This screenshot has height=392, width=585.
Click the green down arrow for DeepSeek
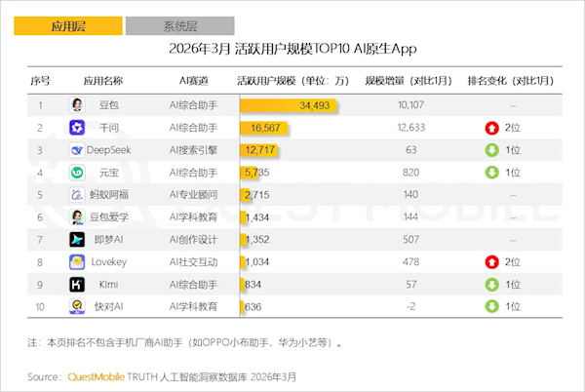(492, 150)
